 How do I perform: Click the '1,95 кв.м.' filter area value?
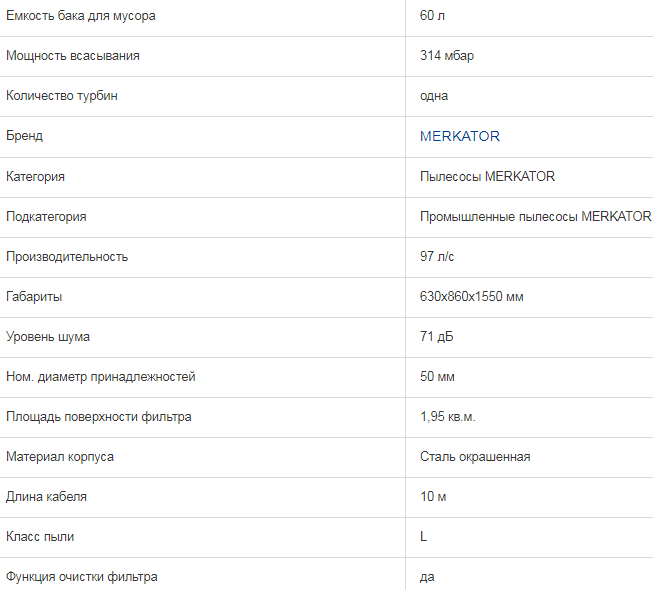pyautogui.click(x=447, y=416)
